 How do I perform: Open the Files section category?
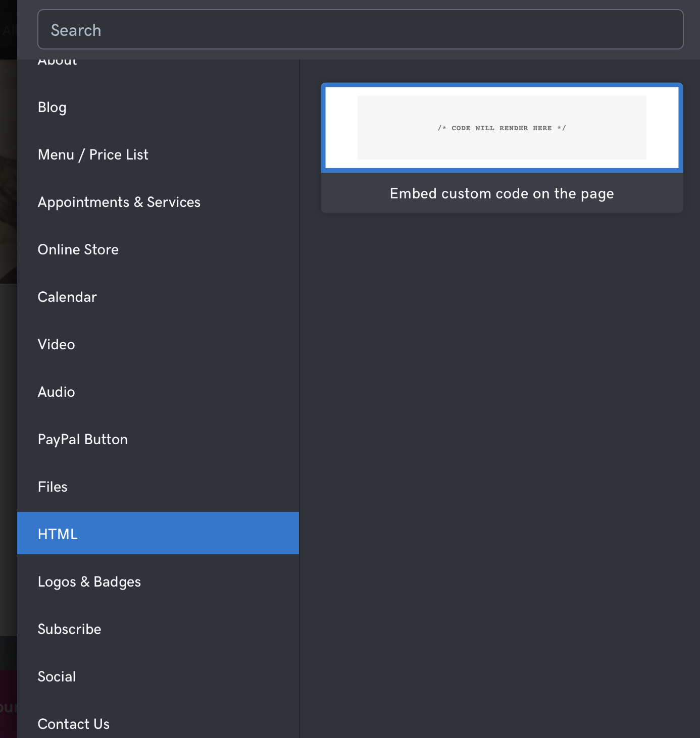click(53, 487)
